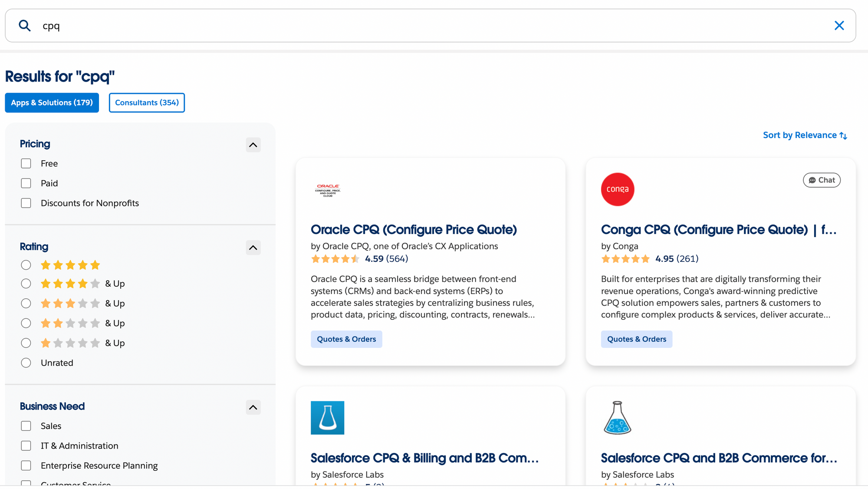Image resolution: width=868 pixels, height=489 pixels.
Task: Click the Oracle CPQ description text
Action: tap(423, 297)
